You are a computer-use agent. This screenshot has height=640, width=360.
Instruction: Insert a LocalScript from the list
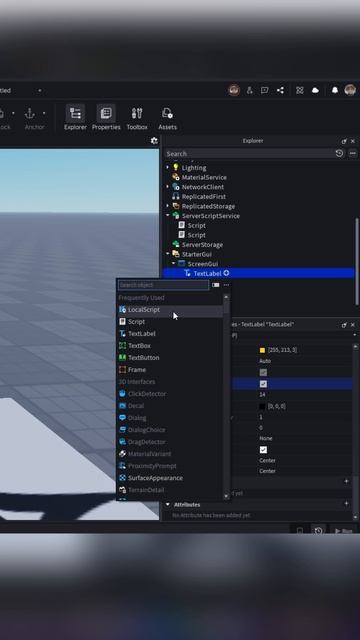point(170,310)
